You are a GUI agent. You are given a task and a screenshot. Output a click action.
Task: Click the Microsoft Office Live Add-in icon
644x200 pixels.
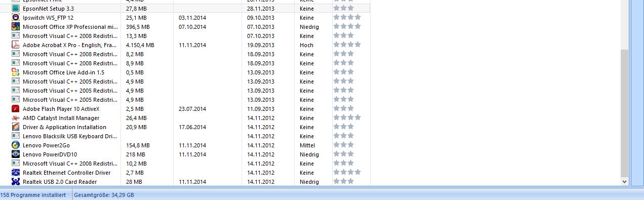pyautogui.click(x=16, y=72)
